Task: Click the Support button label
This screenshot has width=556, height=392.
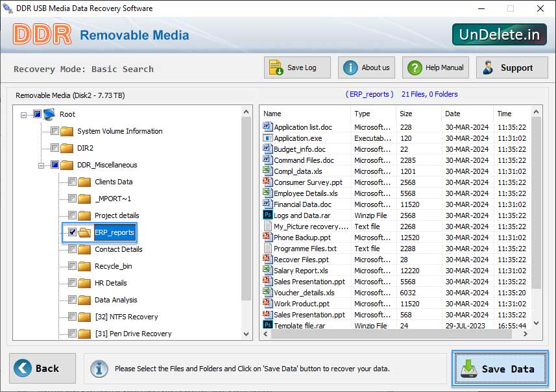Action: (516, 67)
